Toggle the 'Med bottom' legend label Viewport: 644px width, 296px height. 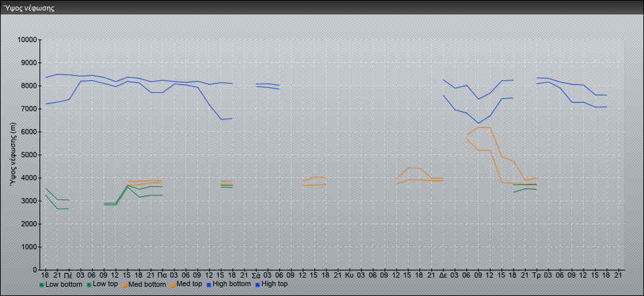click(x=147, y=284)
